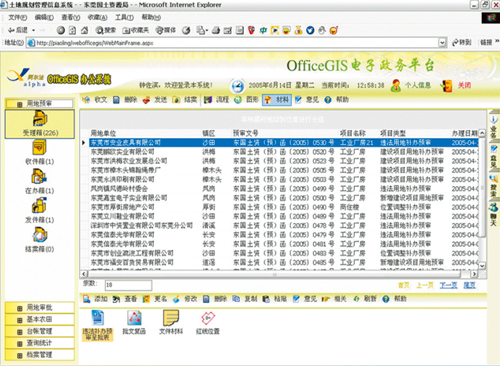This screenshot has height=366, width=500.
Task: Click 删除 in the upper workflow toolbar
Action: pos(125,100)
